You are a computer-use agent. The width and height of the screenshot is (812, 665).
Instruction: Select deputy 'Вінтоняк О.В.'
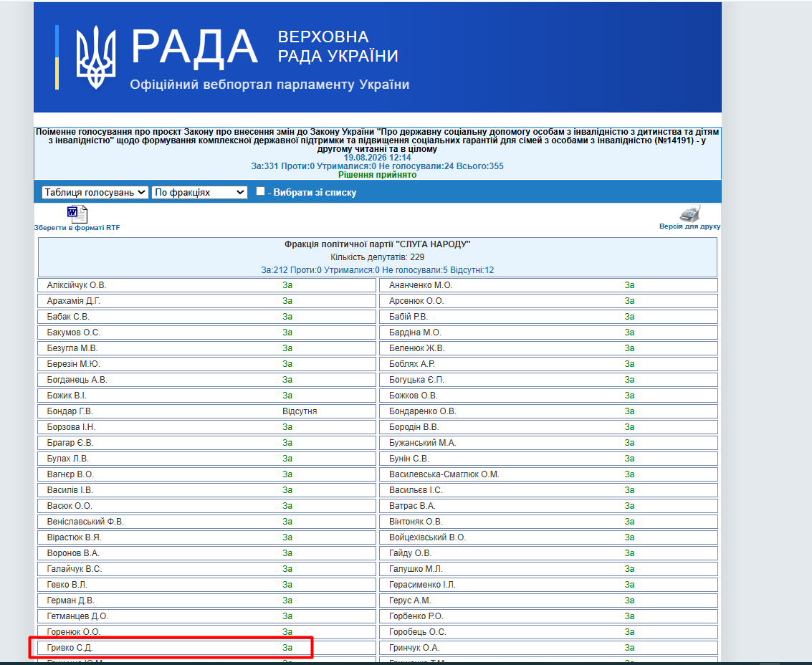[x=416, y=522]
